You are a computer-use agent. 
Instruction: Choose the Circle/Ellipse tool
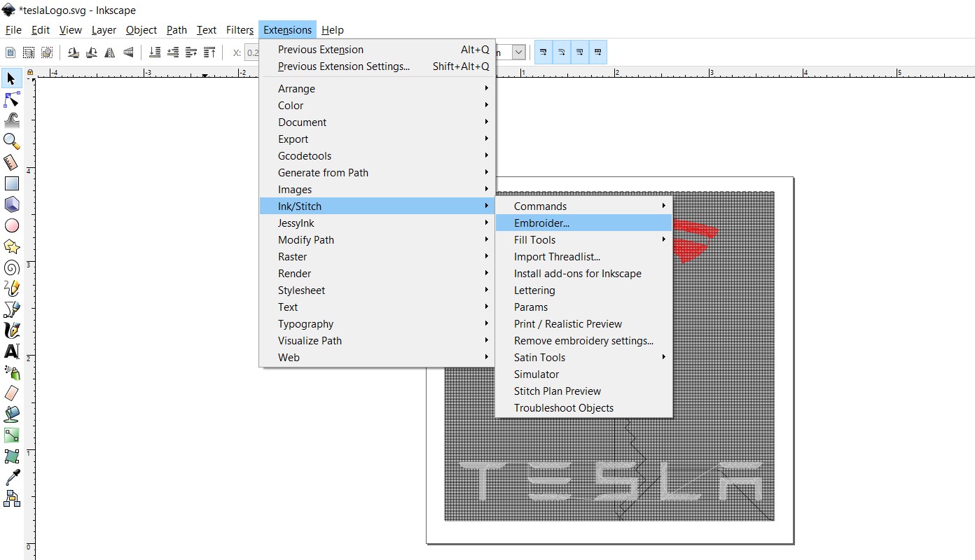pos(11,225)
